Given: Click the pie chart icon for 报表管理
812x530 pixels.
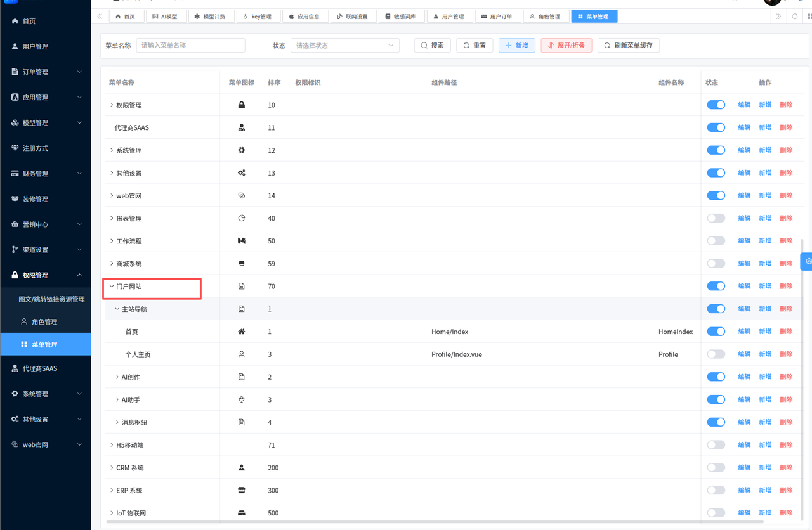Looking at the screenshot, I should (241, 218).
